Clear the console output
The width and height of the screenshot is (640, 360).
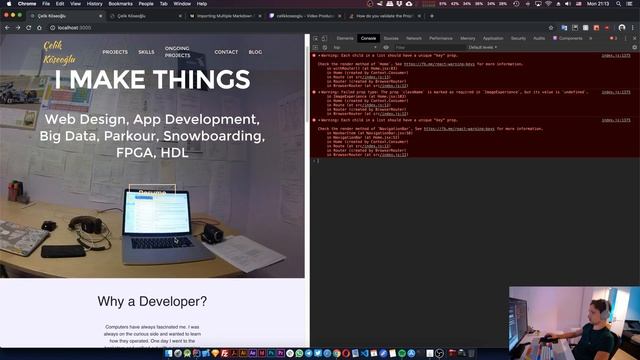click(324, 47)
